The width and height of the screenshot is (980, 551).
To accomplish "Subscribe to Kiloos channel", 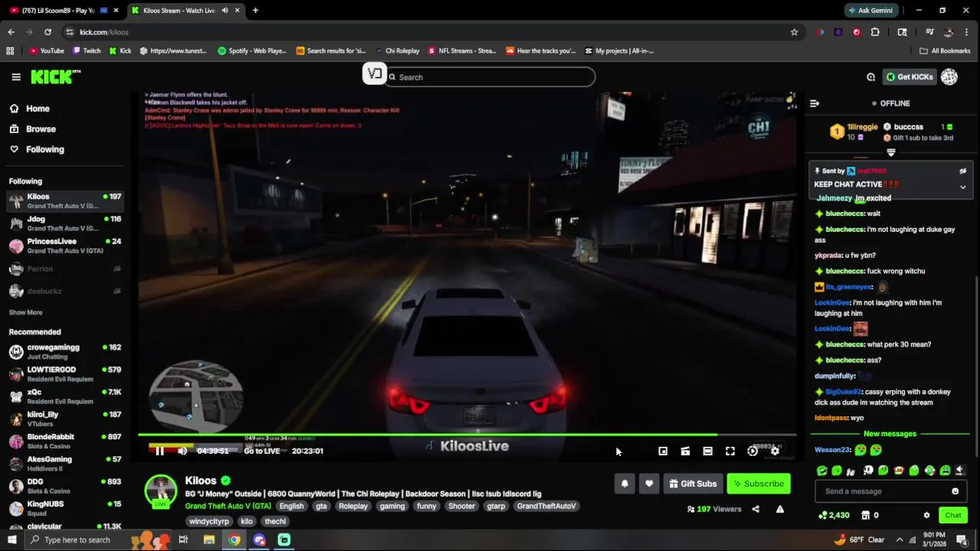I will click(759, 484).
